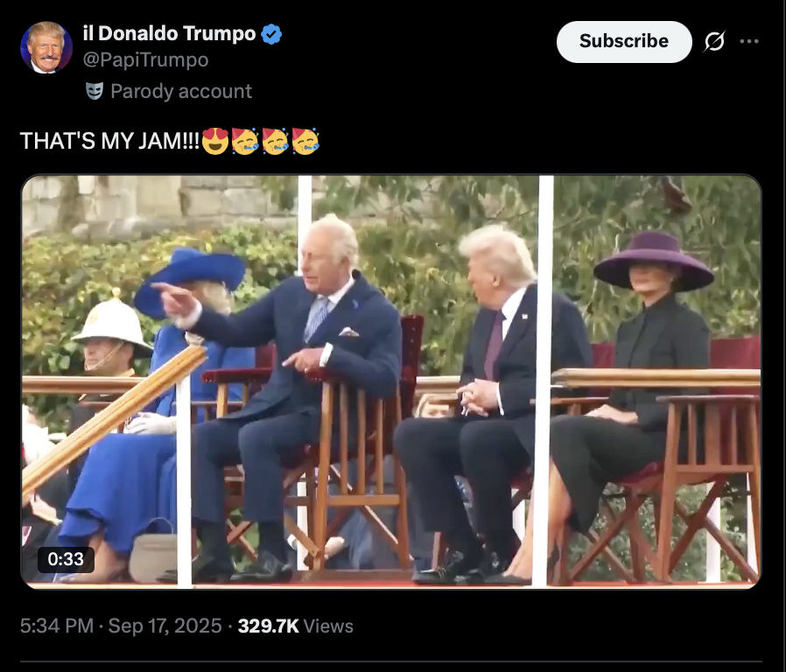Click the Sep 17, 2025 date
The image size is (786, 672).
pyautogui.click(x=165, y=626)
